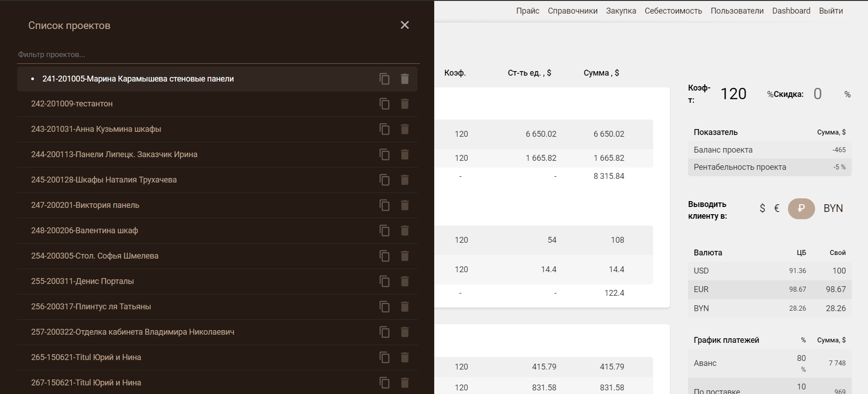Edit custom BYN rate 28.26
The image size is (868, 394).
tap(836, 308)
